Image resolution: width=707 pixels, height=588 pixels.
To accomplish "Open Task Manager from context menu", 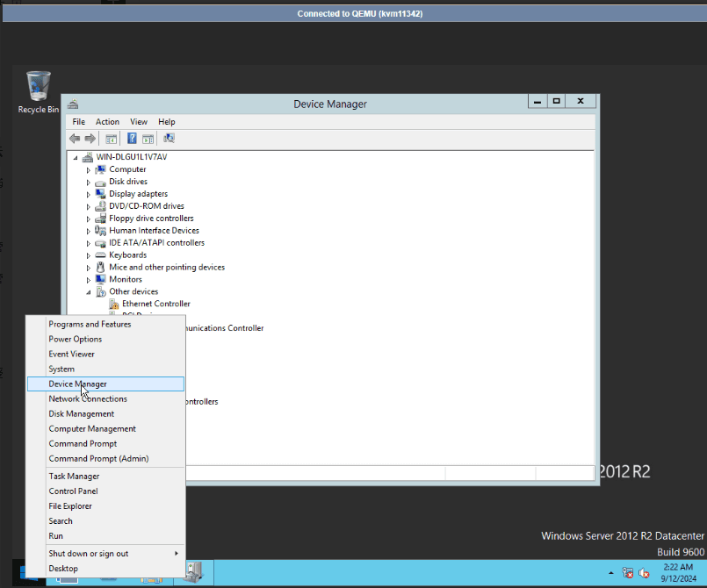I will click(x=105, y=477).
